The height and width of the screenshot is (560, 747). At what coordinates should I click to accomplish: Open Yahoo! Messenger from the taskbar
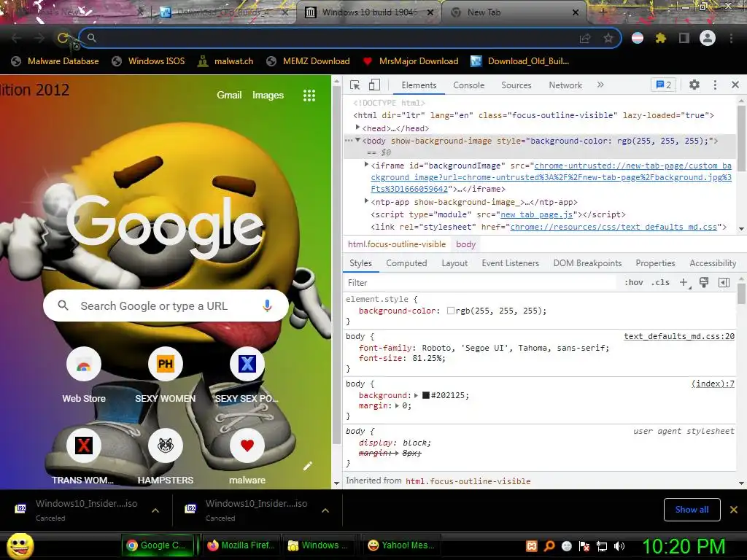tap(401, 545)
